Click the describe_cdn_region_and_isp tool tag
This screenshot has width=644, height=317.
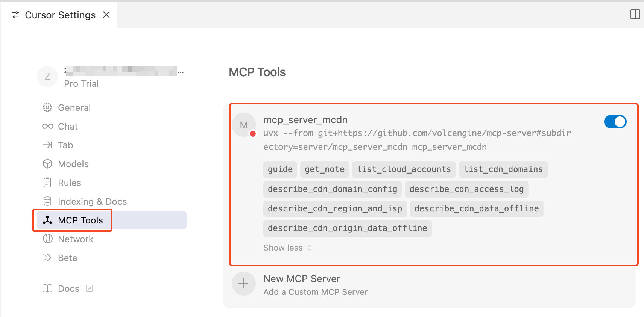click(335, 208)
